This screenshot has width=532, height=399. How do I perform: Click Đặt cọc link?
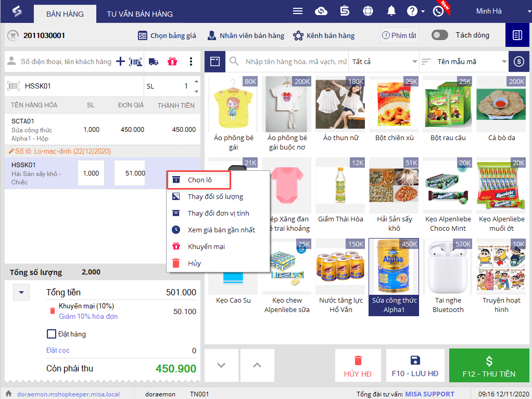point(58,350)
